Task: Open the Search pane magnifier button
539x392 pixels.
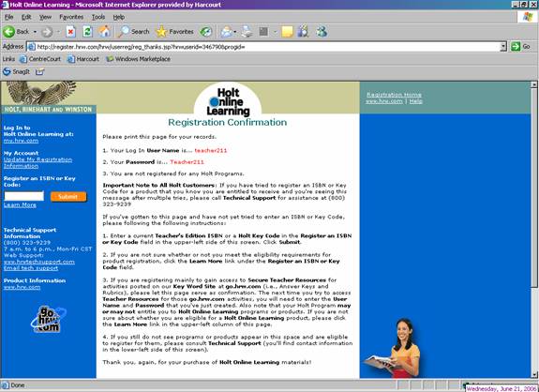Action: [133, 32]
